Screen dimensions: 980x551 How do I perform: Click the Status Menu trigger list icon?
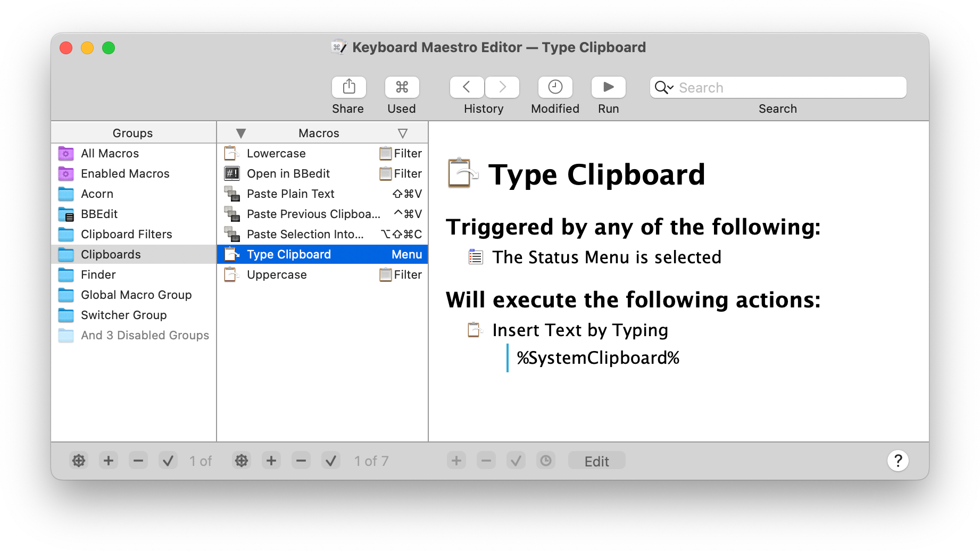point(476,257)
